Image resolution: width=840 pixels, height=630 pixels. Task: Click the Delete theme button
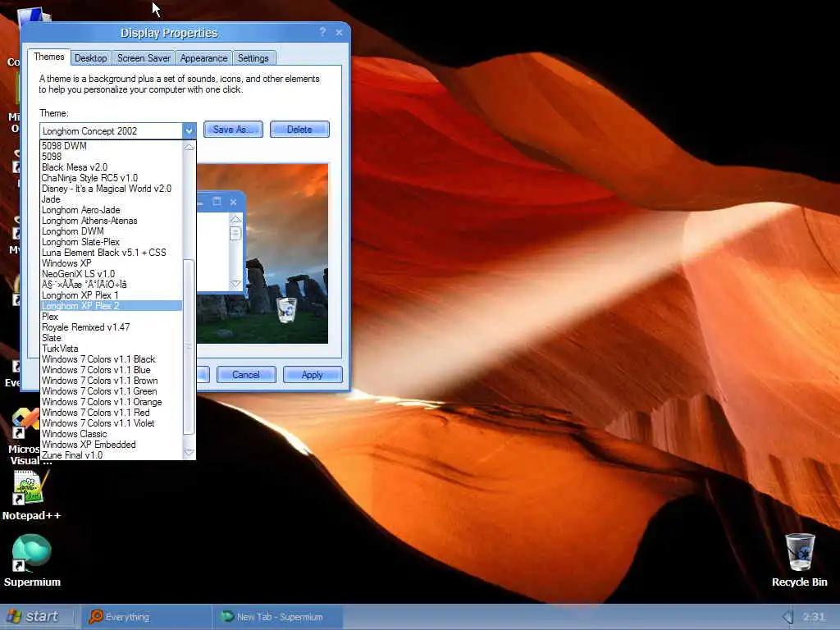[x=299, y=129]
